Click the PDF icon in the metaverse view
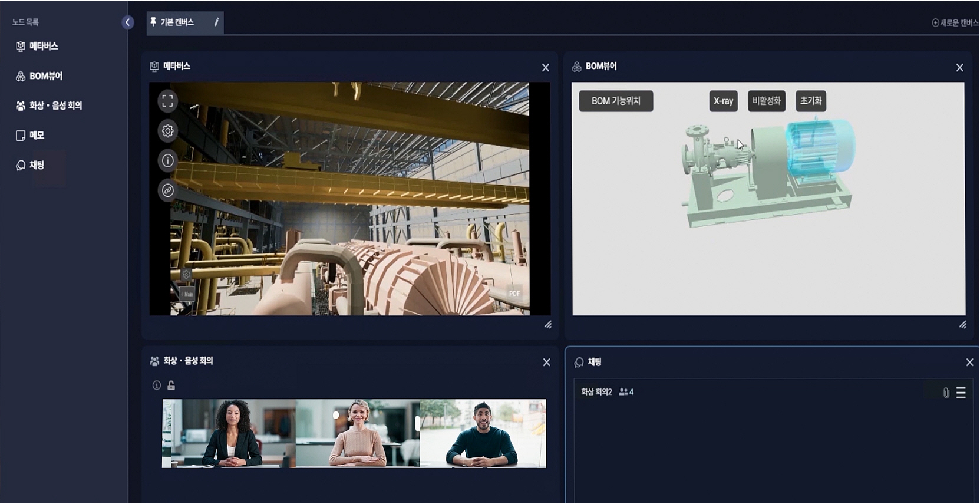980x504 pixels. click(514, 294)
